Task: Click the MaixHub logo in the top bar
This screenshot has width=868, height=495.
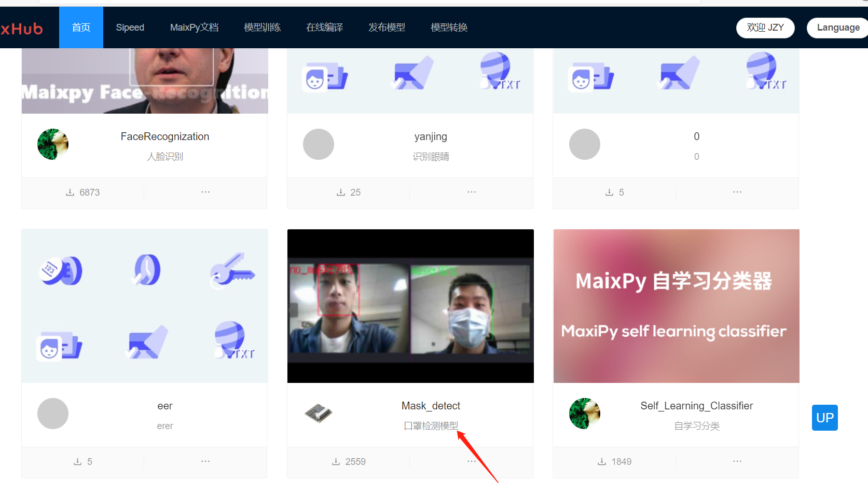Action: [x=22, y=27]
